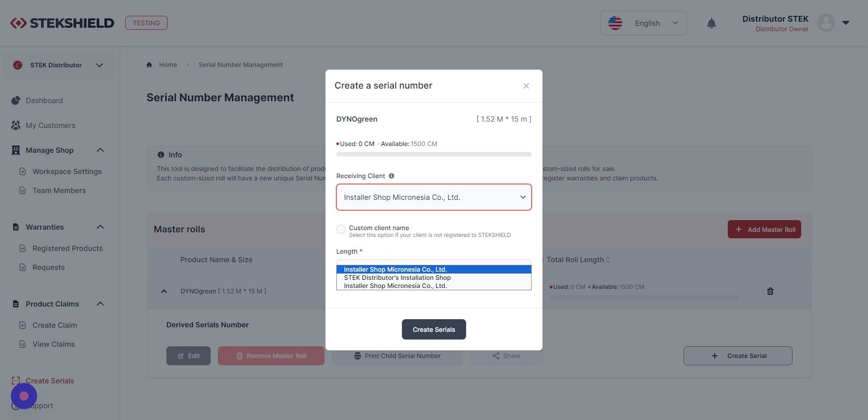
Task: Click the Create Serial button
Action: 738,356
